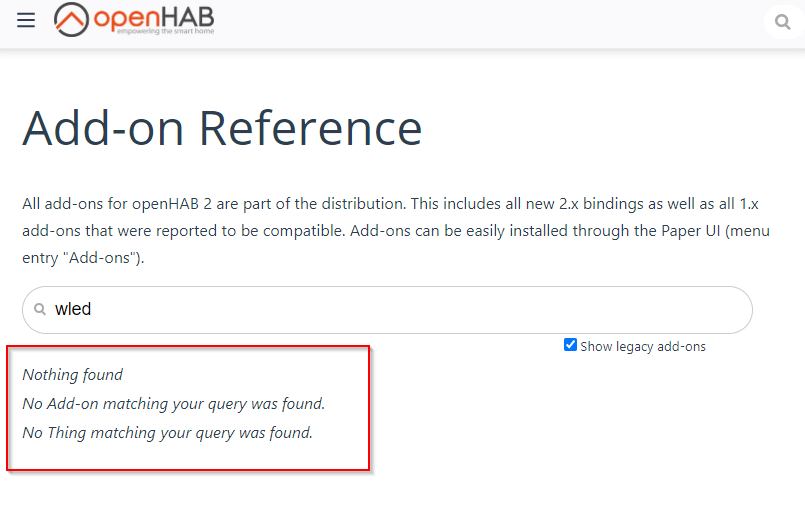Image resolution: width=805 pixels, height=505 pixels.
Task: Click the "Add-on Reference" page heading
Action: (222, 128)
